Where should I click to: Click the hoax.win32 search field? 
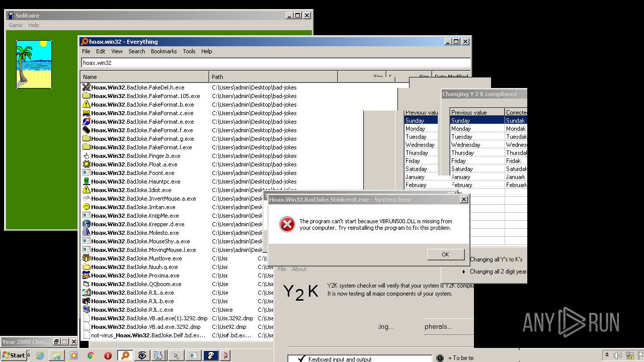276,63
